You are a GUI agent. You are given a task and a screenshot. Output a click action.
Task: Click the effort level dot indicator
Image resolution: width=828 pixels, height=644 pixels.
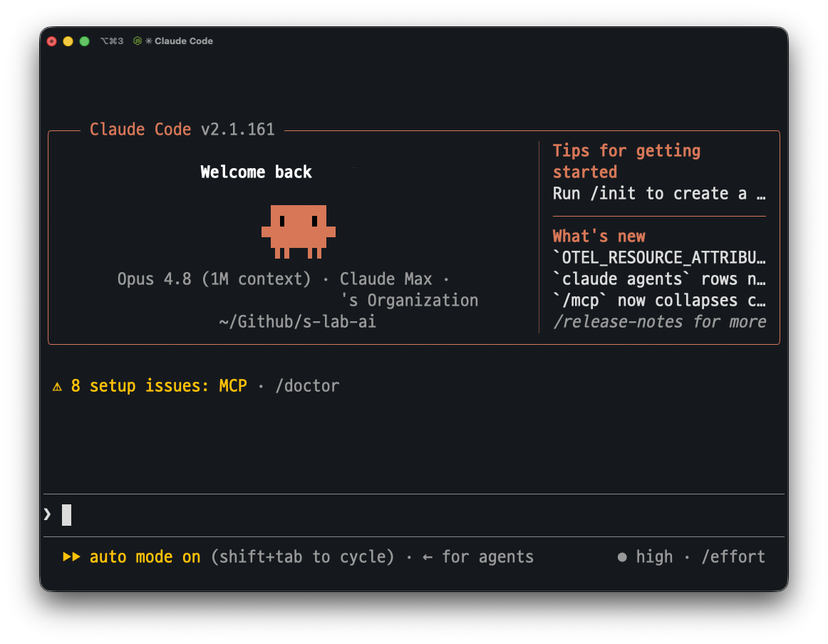click(x=622, y=557)
